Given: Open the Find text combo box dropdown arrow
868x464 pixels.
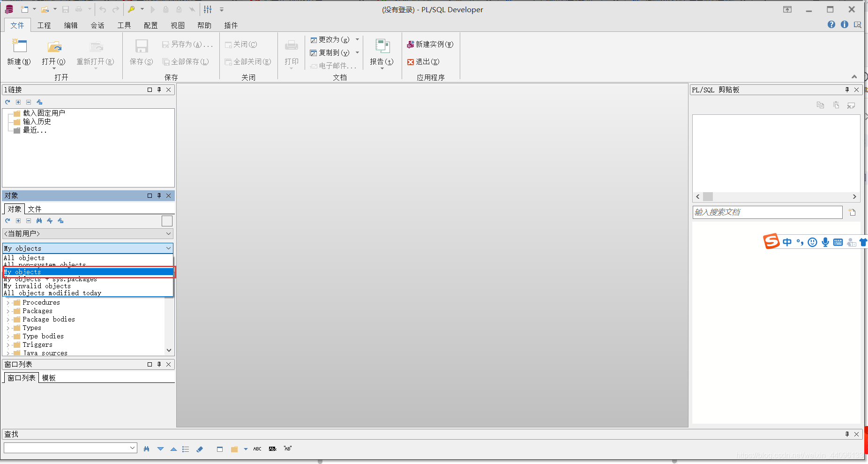Looking at the screenshot, I should click(x=132, y=448).
